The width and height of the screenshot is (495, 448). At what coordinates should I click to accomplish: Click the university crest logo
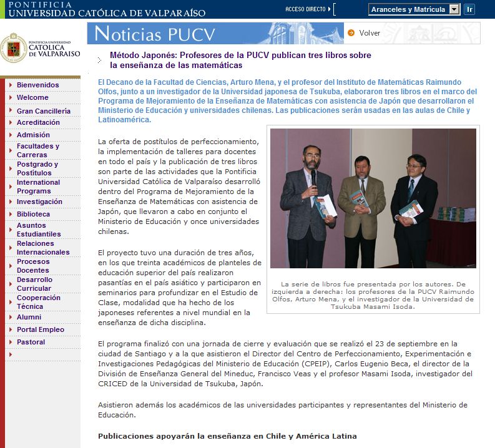[x=14, y=48]
